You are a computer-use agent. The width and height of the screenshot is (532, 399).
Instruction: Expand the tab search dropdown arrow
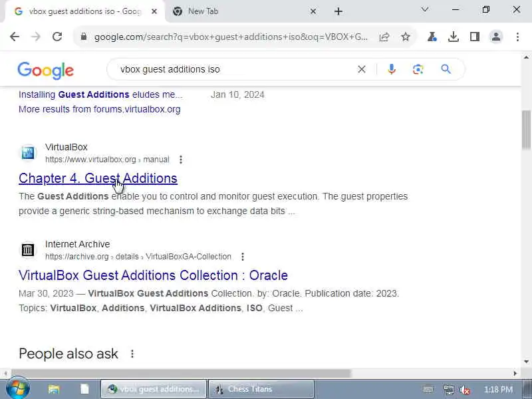(x=425, y=9)
